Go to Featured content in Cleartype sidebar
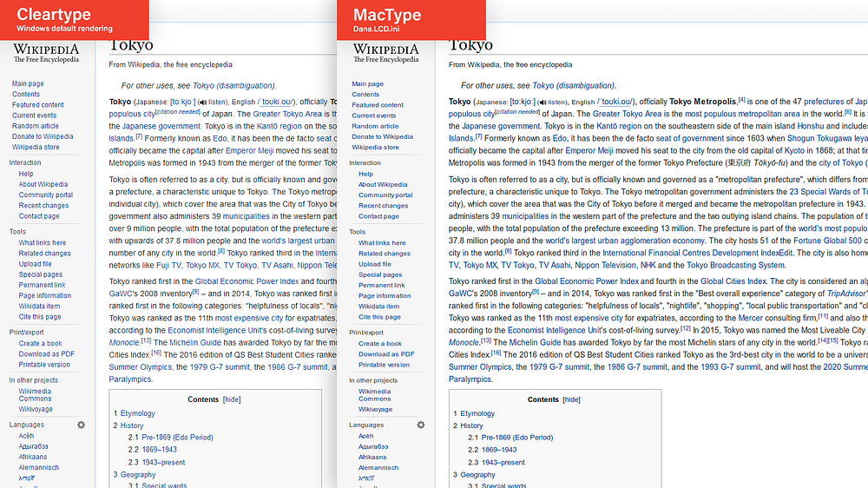Image resolution: width=868 pixels, height=488 pixels. [x=37, y=105]
